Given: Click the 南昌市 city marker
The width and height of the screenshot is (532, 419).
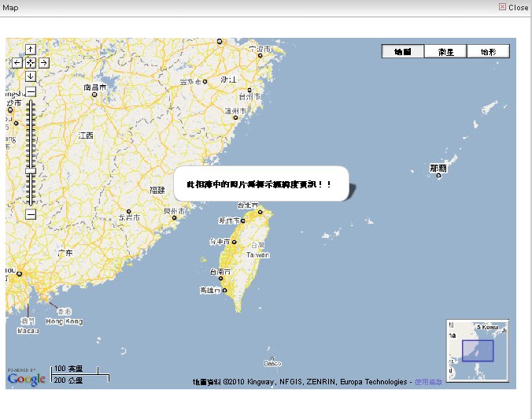Looking at the screenshot, I should [x=94, y=95].
